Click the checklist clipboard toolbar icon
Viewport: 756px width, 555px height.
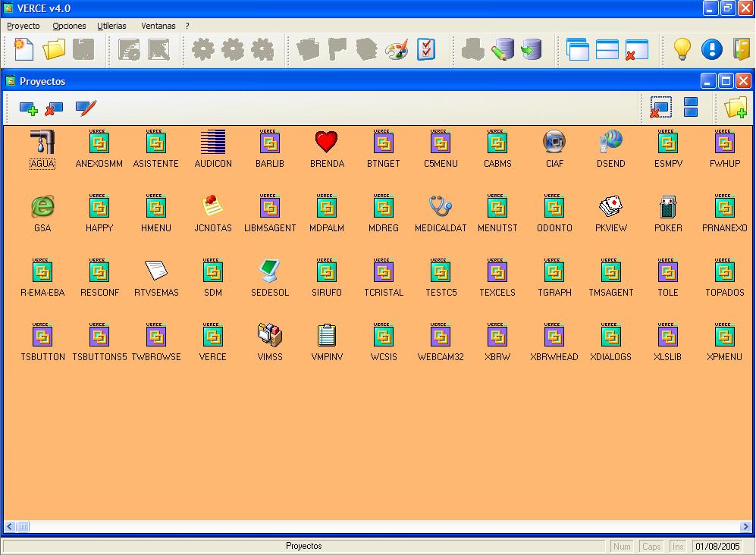pos(426,50)
